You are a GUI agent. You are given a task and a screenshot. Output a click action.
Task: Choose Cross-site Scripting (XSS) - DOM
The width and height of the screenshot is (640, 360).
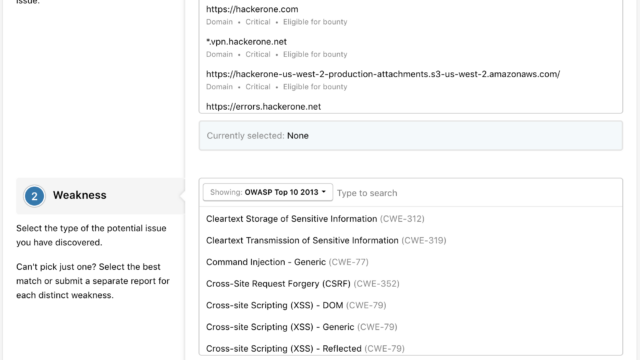pyautogui.click(x=411, y=305)
